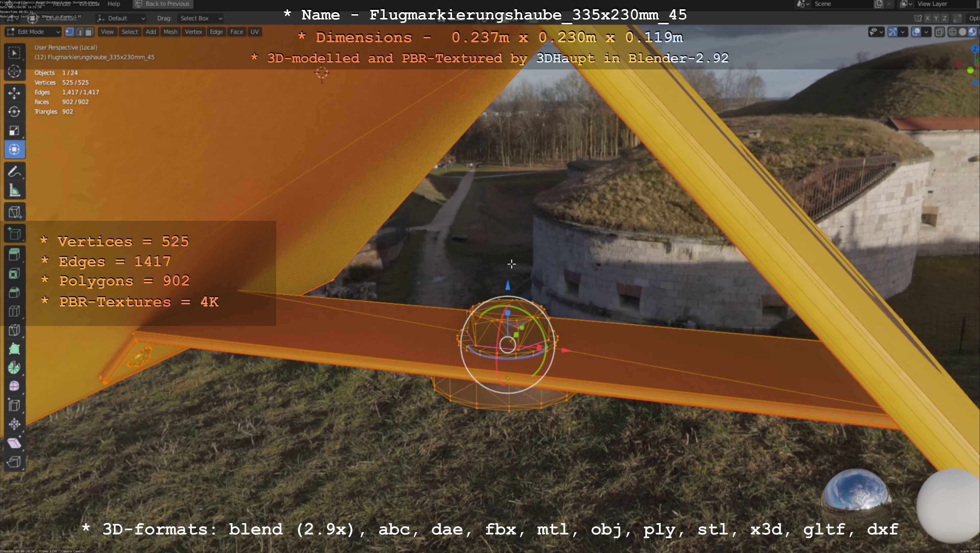Click the new scene copy icon
980x553 pixels.
tap(878, 4)
